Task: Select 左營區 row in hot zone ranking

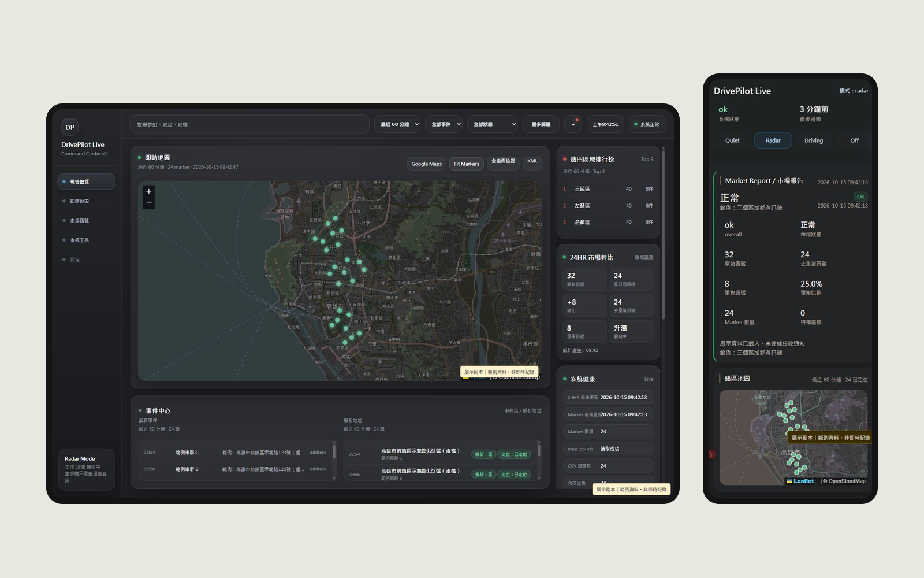Action: [608, 206]
